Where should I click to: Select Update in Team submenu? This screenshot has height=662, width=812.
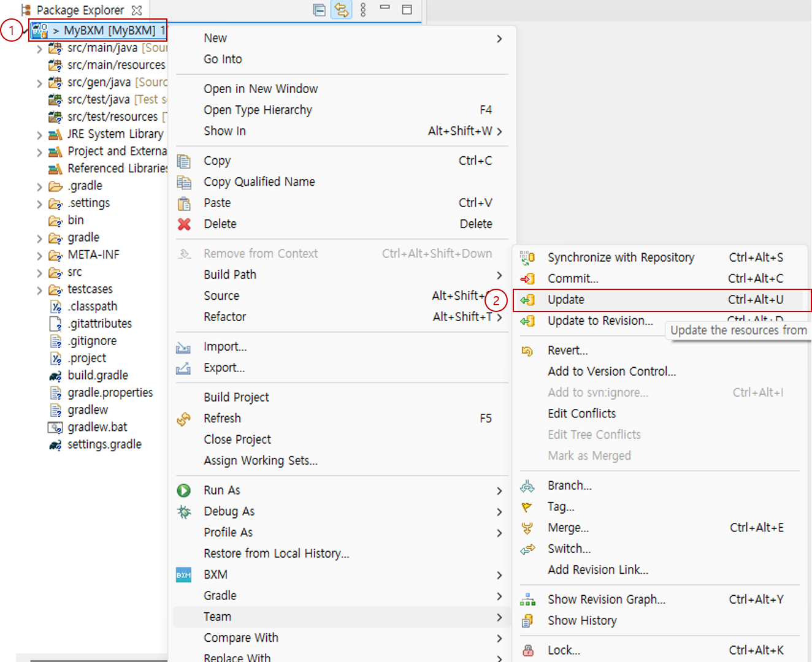566,300
